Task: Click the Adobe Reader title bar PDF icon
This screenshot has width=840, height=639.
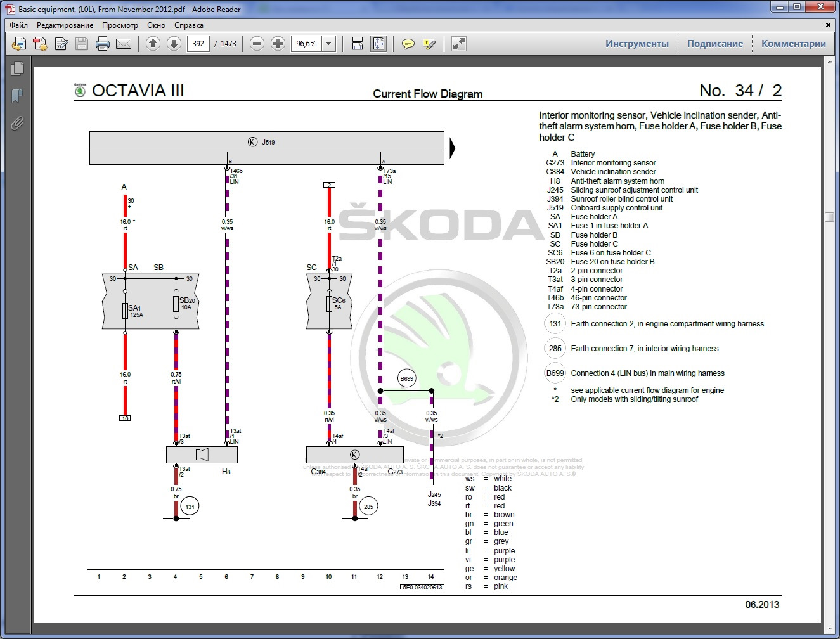Action: 10,9
